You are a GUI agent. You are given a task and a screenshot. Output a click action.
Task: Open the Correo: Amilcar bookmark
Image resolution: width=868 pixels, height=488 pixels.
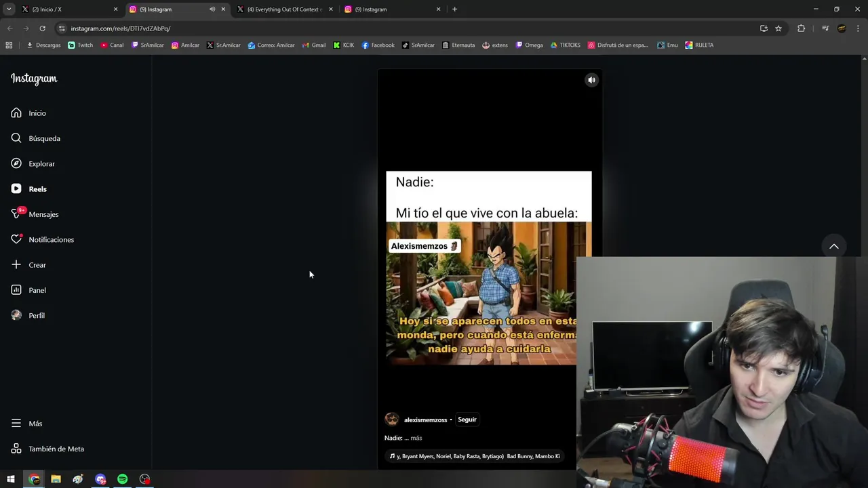coord(271,45)
